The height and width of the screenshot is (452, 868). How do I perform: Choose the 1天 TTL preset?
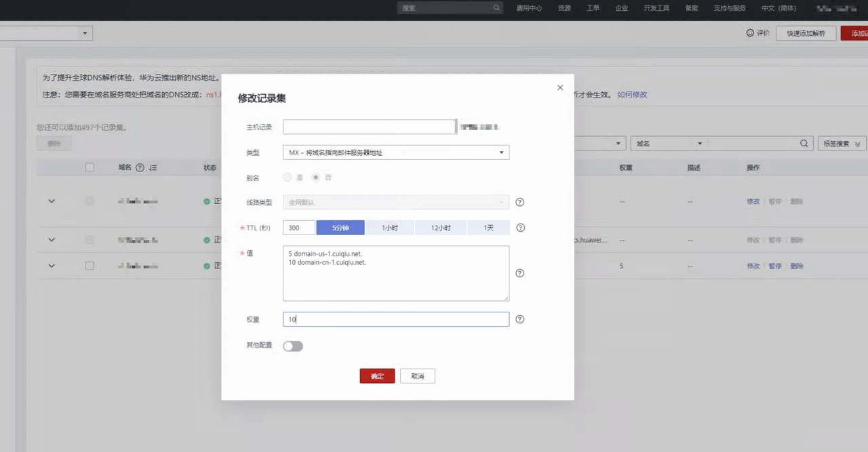click(489, 228)
